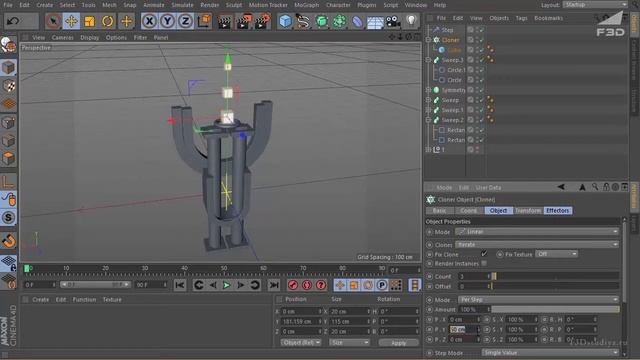The height and width of the screenshot is (360, 640).
Task: Click the Apply coordinates button
Action: tap(398, 343)
